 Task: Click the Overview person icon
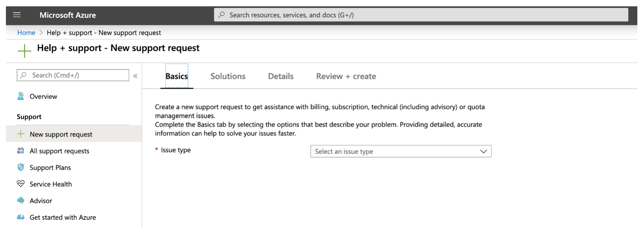click(x=21, y=96)
